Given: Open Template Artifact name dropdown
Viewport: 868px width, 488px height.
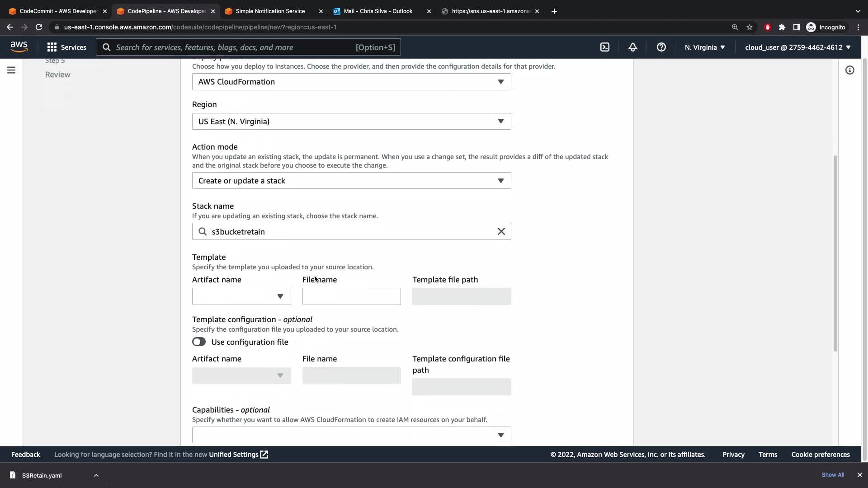Looking at the screenshot, I should [x=241, y=296].
